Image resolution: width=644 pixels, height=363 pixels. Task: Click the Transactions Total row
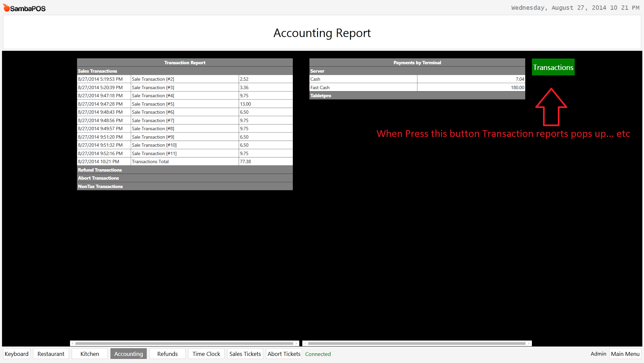click(x=184, y=161)
